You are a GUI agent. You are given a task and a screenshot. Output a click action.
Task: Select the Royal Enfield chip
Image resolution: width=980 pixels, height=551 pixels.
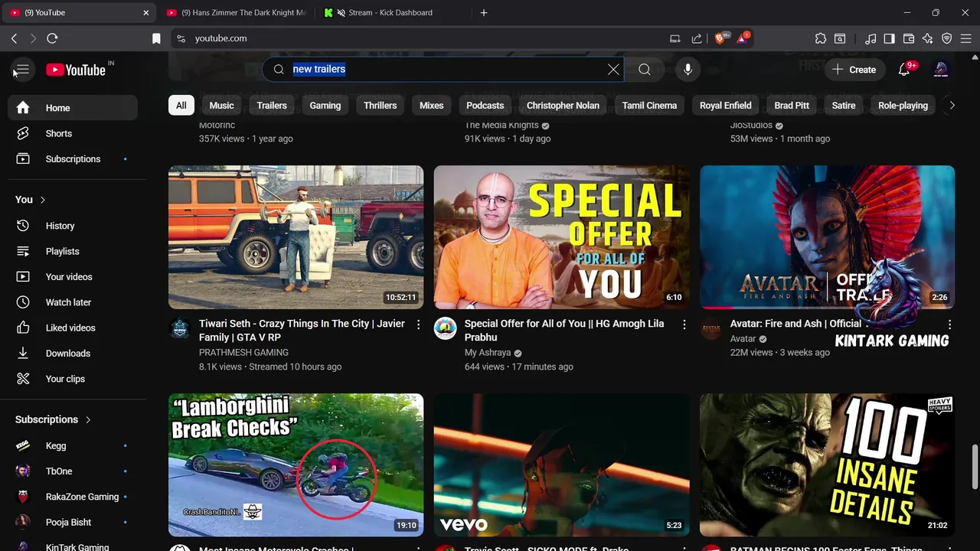click(726, 106)
